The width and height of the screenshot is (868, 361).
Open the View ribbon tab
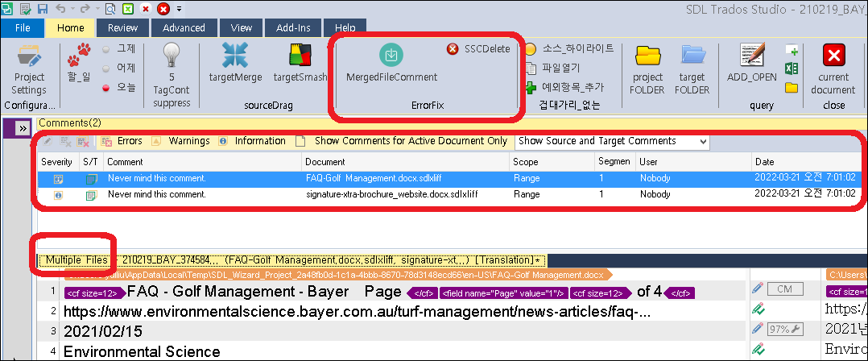242,27
